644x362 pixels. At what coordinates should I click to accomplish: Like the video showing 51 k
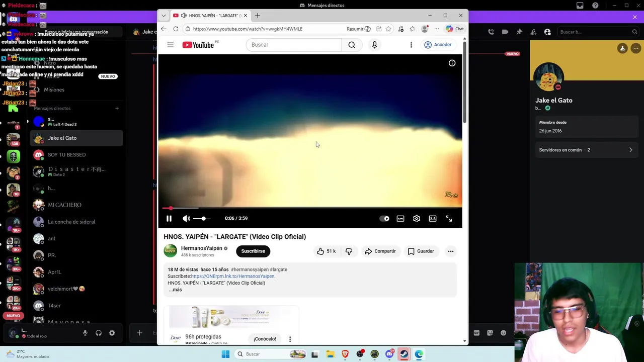(x=326, y=251)
